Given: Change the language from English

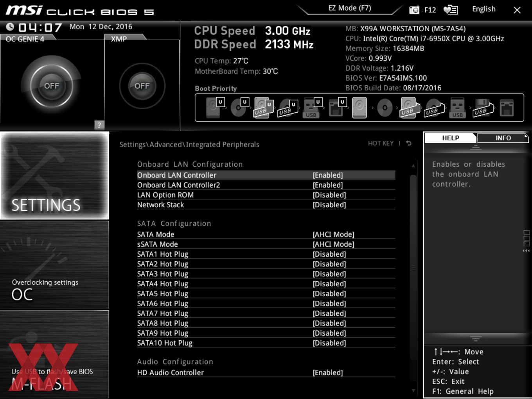Looking at the screenshot, I should coord(484,9).
